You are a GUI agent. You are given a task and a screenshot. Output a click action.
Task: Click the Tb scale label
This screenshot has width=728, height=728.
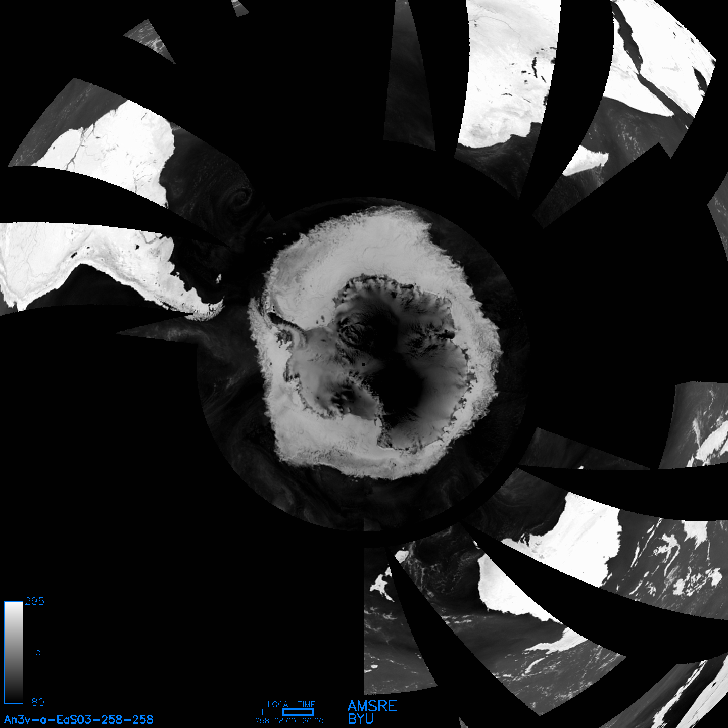pyautogui.click(x=35, y=652)
